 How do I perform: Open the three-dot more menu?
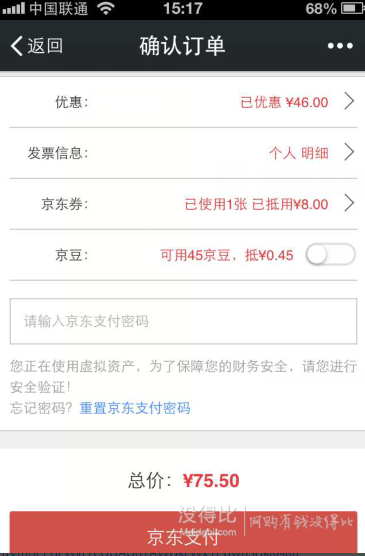(x=340, y=46)
